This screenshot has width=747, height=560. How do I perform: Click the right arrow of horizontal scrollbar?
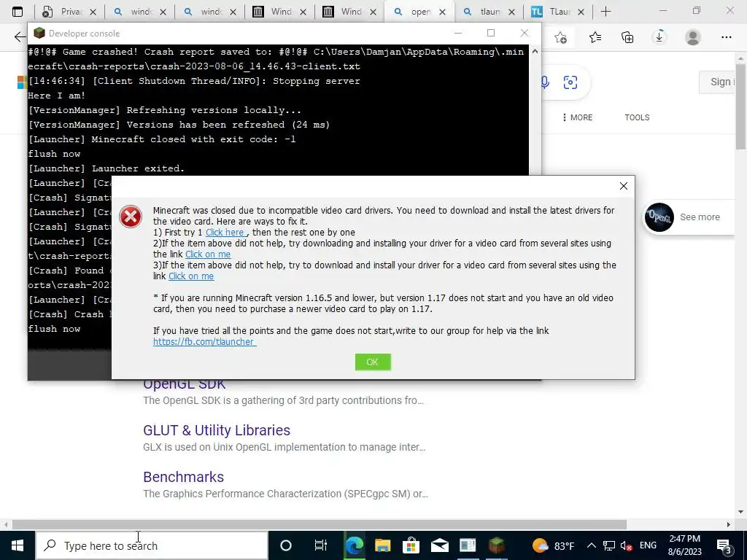(x=729, y=524)
